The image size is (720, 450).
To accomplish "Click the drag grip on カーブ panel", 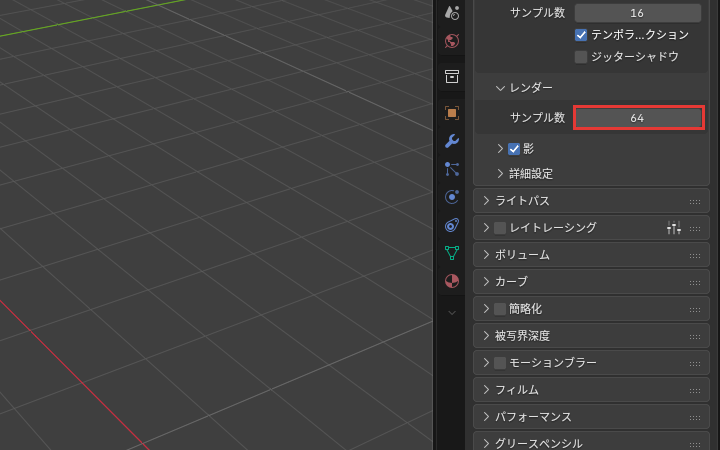I will click(x=695, y=282).
